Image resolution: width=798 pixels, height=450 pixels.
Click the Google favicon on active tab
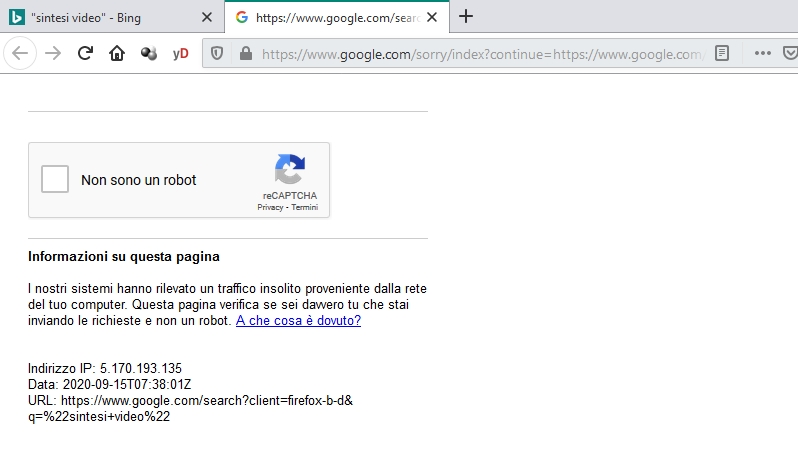[x=242, y=17]
